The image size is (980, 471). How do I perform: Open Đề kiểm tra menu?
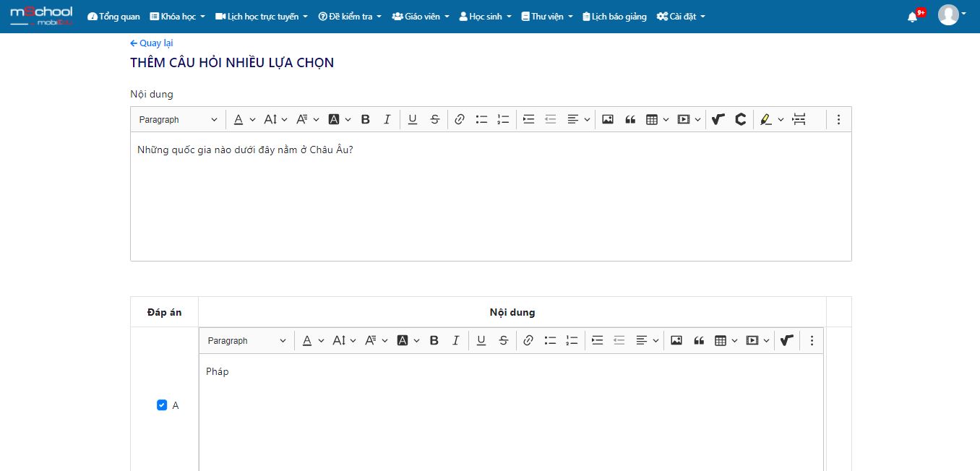(350, 17)
